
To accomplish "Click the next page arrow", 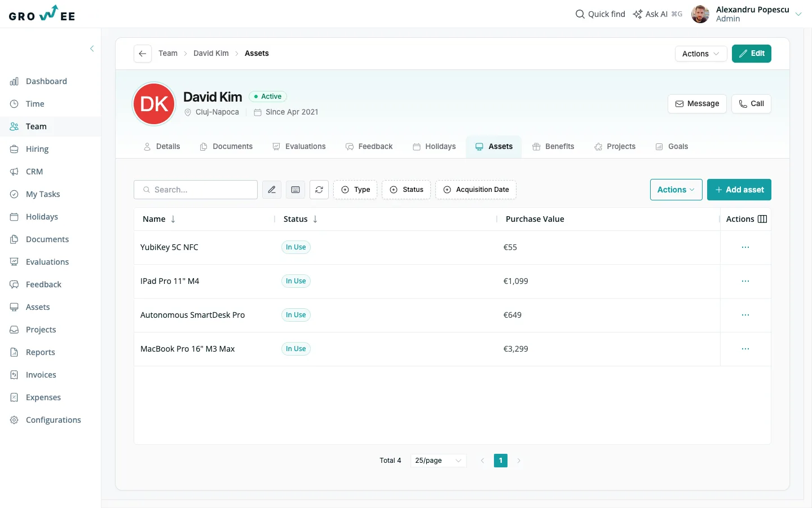I will tap(519, 461).
